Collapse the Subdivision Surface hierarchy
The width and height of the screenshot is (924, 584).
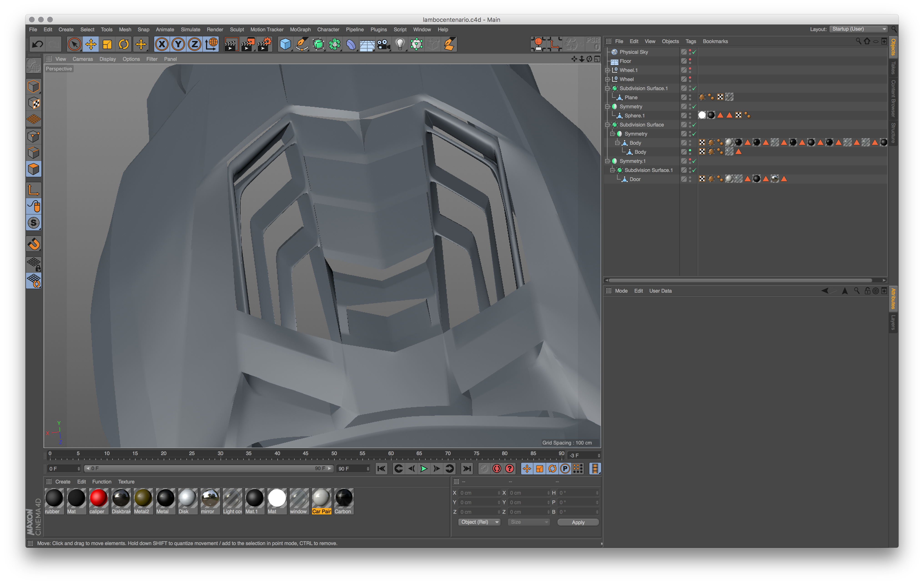point(607,125)
